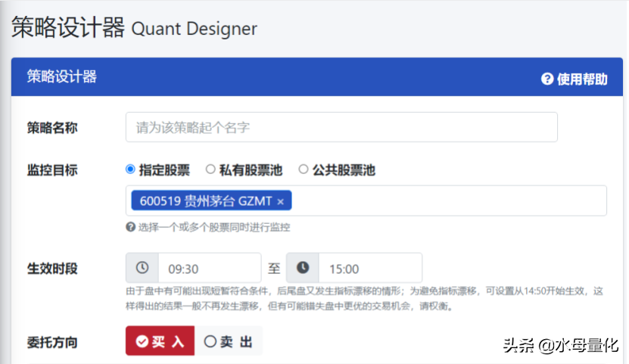Open the stock selector's empty area
This screenshot has width=629, height=364.
447,201
